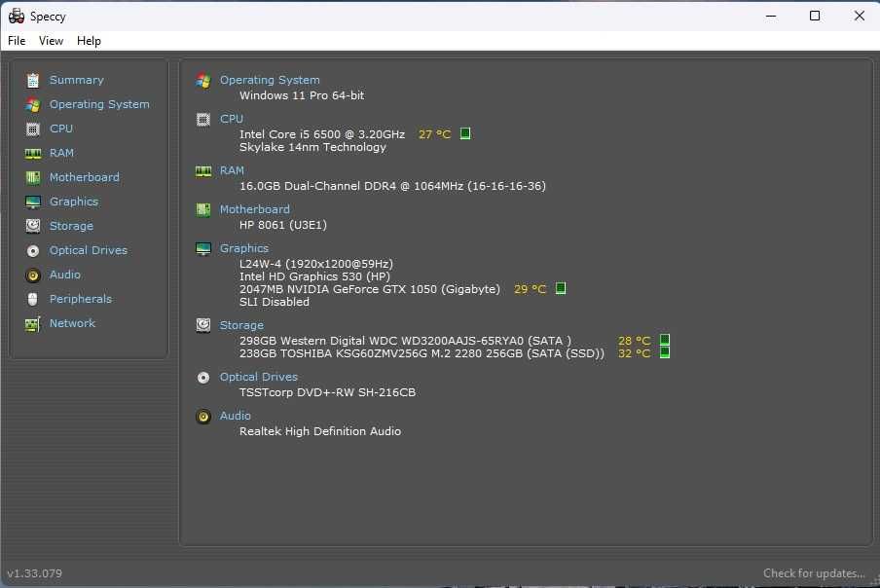Image resolution: width=880 pixels, height=588 pixels.
Task: Click the "Skylake 14nm Technology" text
Action: (x=312, y=147)
